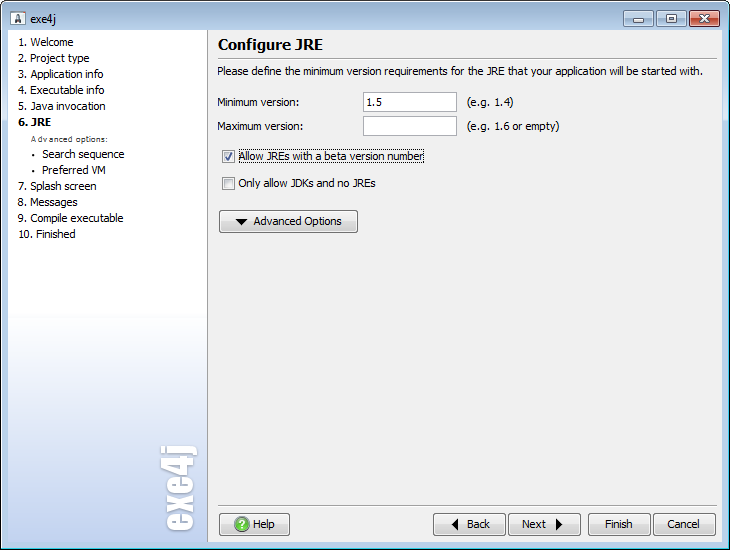Screen dimensions: 730x550
Task: Focus the Maximum version input field
Action: (410, 126)
